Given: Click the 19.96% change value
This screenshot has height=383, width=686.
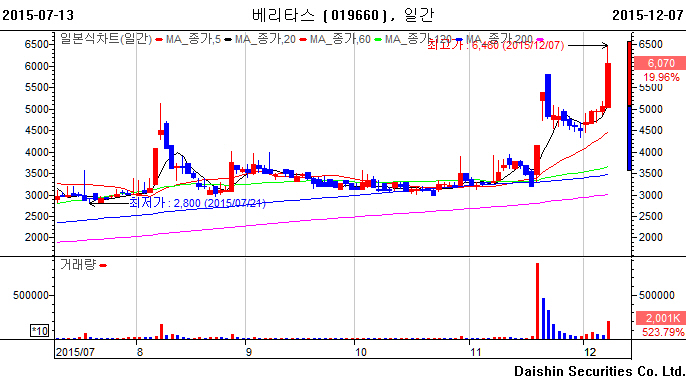Looking at the screenshot, I should (x=661, y=77).
